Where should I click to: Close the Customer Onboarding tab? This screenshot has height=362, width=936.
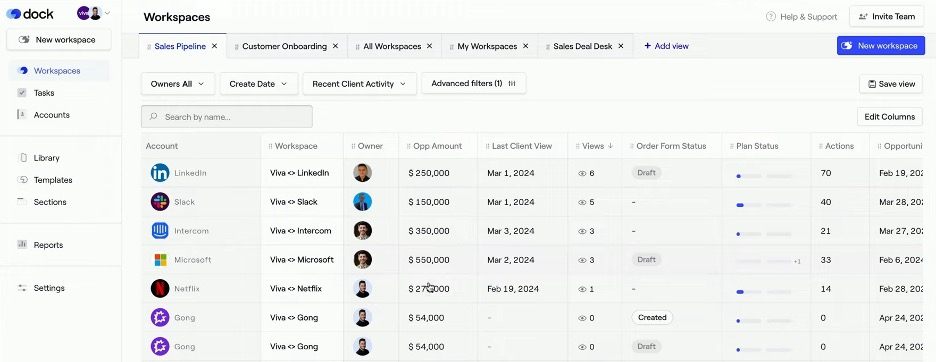[335, 46]
